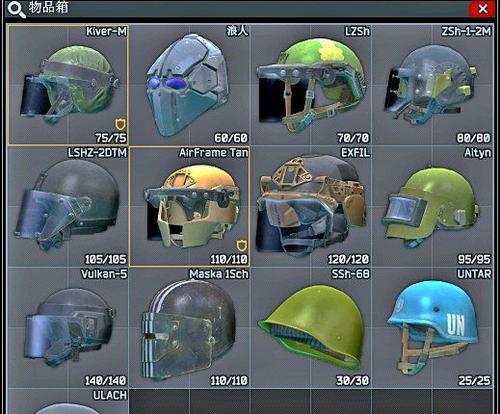Screen dimensions: 500x414
Task: Click the 60/60 durability value
Action: (231, 138)
